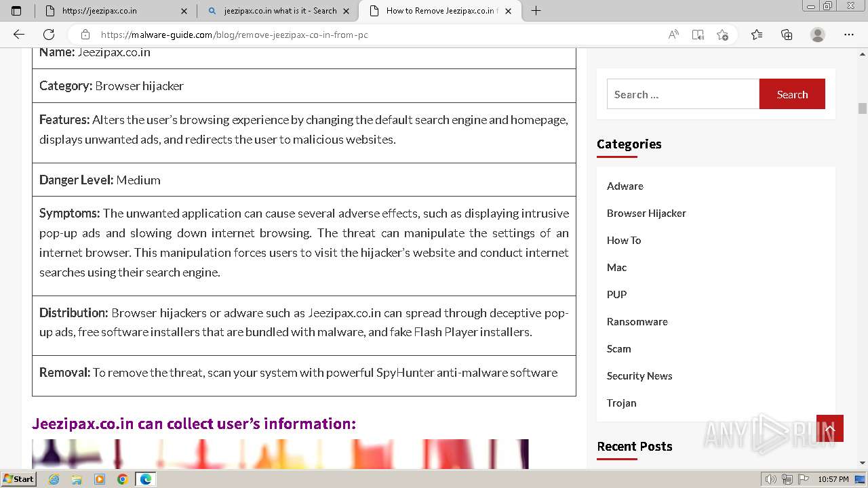Open the Trojan category
The height and width of the screenshot is (488, 868).
622,403
